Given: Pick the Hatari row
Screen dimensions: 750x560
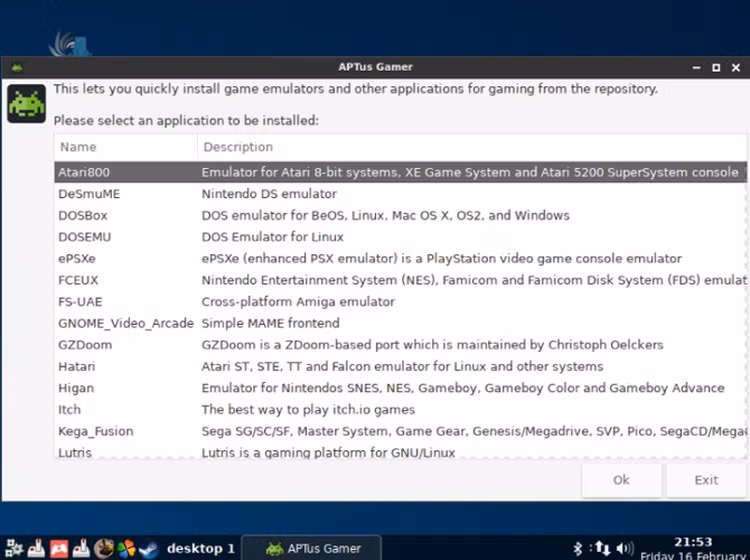Looking at the screenshot, I should point(400,366).
